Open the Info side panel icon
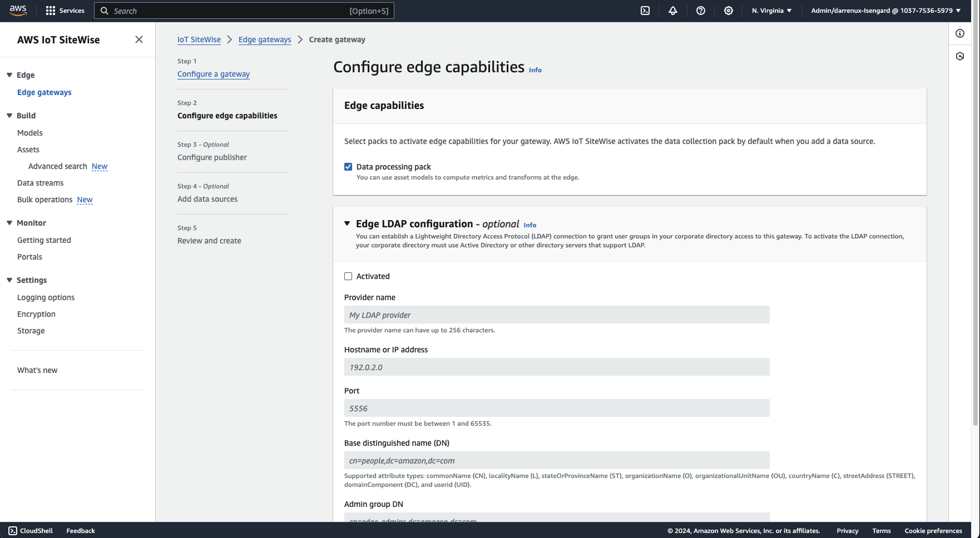 coord(959,33)
